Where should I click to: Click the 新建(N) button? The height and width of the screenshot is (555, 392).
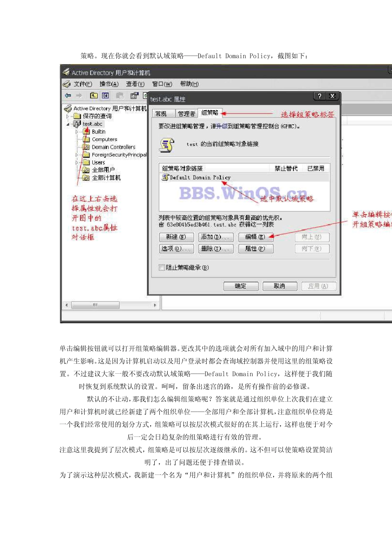(176, 237)
